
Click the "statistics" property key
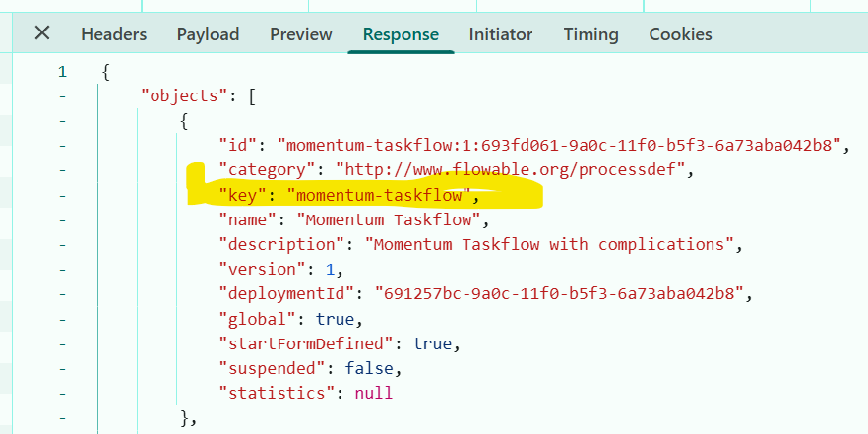coord(278,393)
